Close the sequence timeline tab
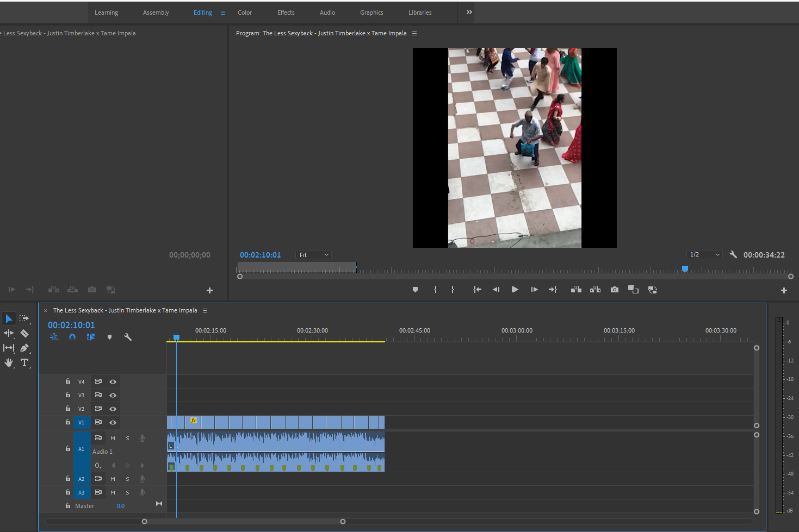This screenshot has width=799, height=532. pyautogui.click(x=46, y=311)
